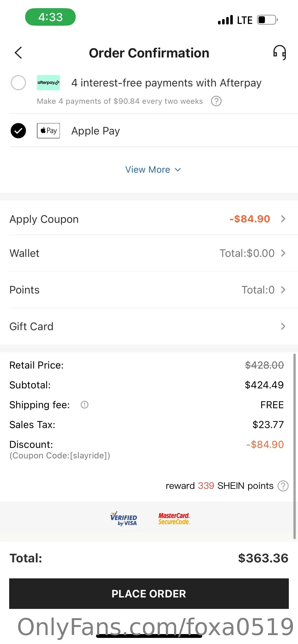298x644 pixels.
Task: Open Gift Card row chevron
Action: tap(283, 326)
